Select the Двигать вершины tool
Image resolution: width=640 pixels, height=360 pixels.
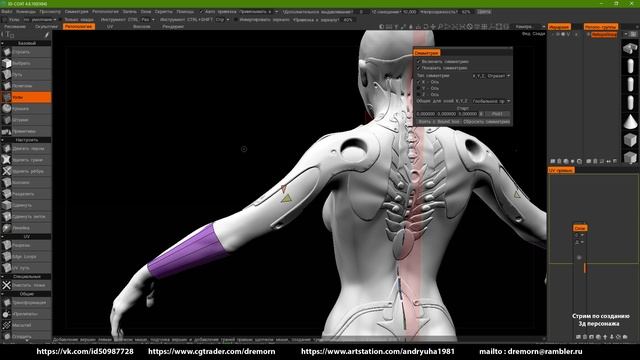[26, 149]
